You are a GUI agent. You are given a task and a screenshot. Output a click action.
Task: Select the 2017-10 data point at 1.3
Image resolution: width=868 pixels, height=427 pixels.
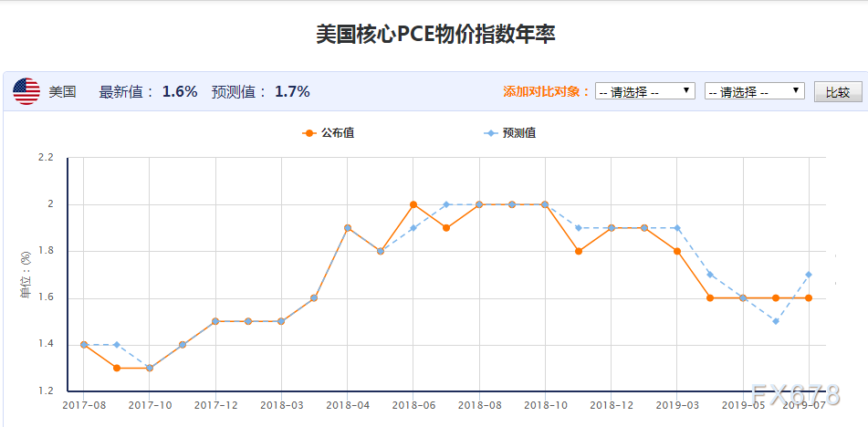[x=150, y=368]
